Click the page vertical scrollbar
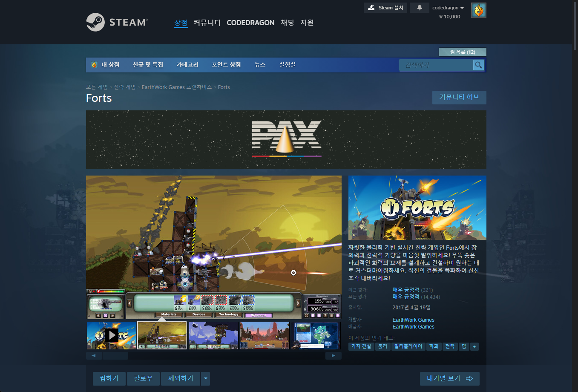 click(575, 26)
